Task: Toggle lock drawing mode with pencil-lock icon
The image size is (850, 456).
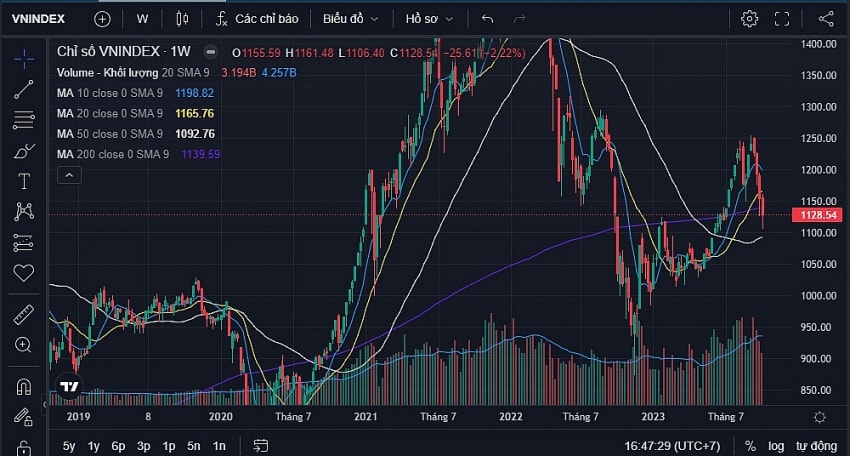Action: (x=24, y=417)
